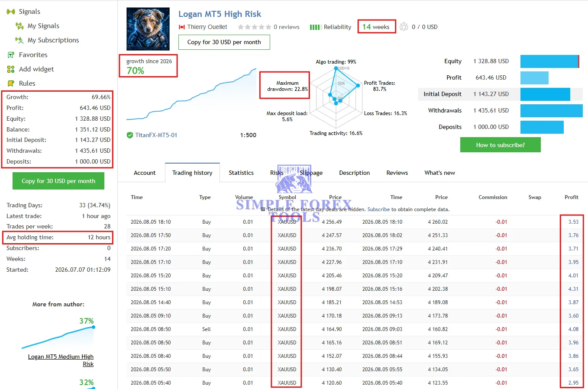Click the Add widget grid icon
The height and width of the screenshot is (389, 588).
(11, 69)
